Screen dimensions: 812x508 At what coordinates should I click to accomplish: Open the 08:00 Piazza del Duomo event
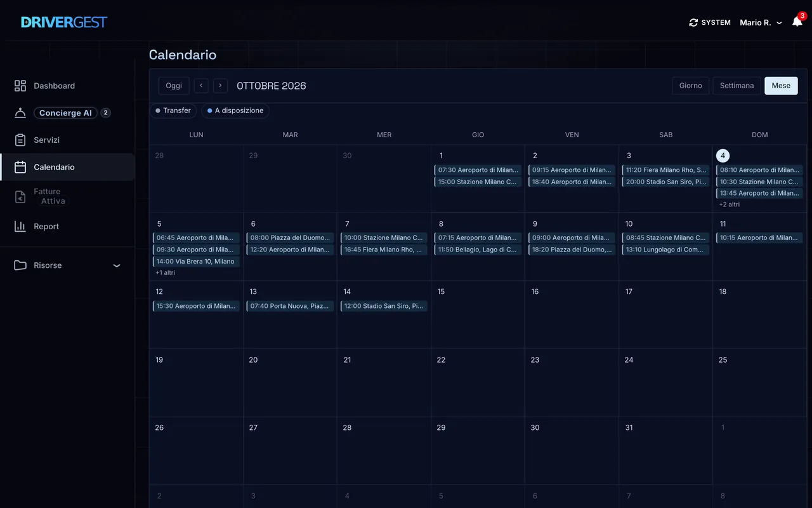pyautogui.click(x=290, y=237)
